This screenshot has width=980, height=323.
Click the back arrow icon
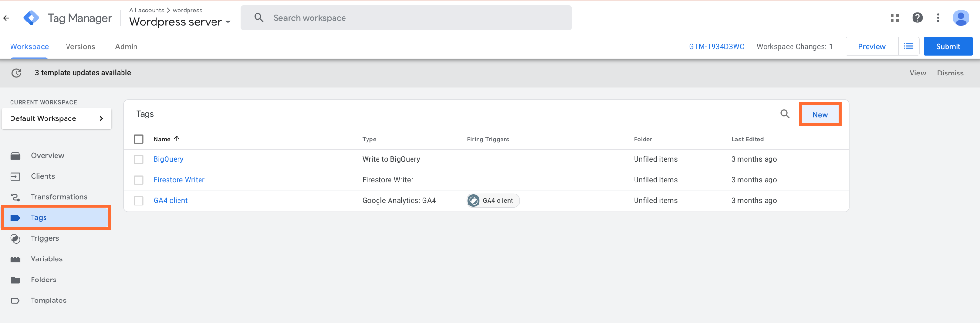tap(6, 18)
